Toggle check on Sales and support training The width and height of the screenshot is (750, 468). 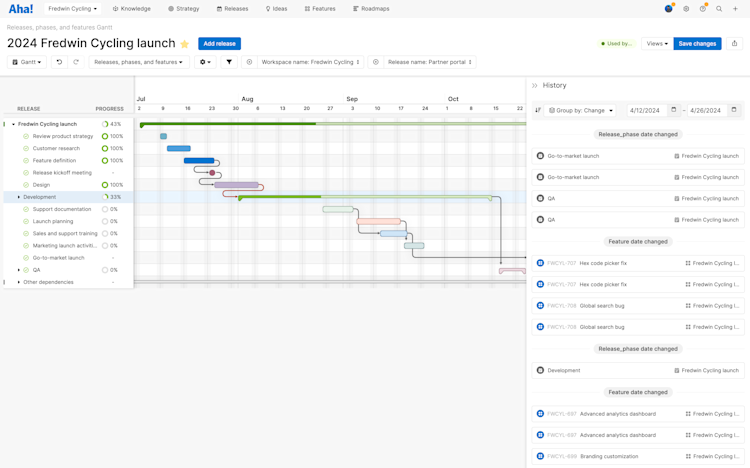tap(26, 234)
